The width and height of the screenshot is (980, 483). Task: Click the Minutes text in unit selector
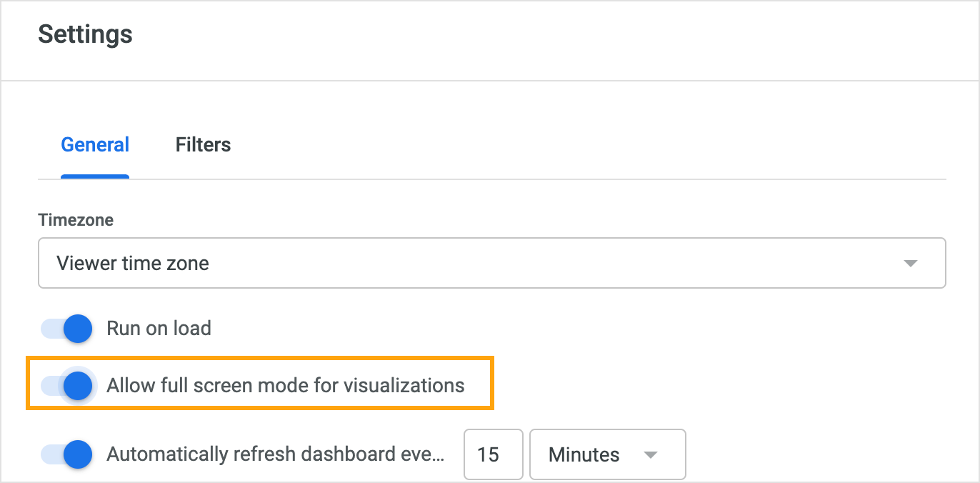pyautogui.click(x=584, y=455)
